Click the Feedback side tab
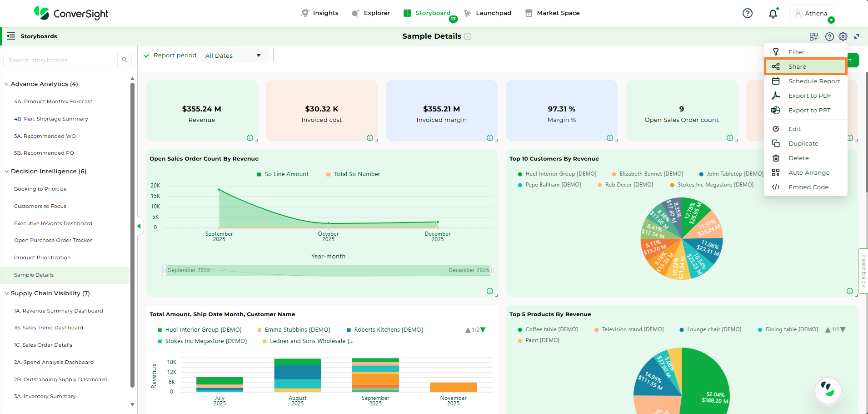 coord(863,271)
